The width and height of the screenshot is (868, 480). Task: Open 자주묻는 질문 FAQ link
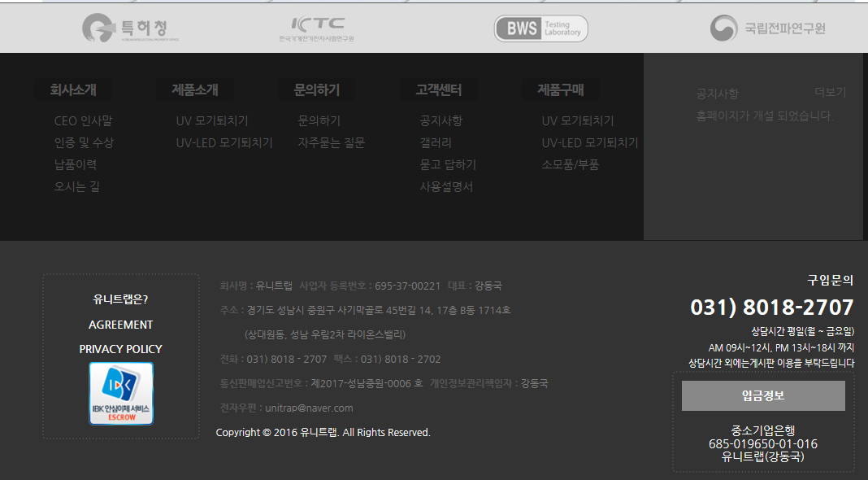(x=332, y=143)
